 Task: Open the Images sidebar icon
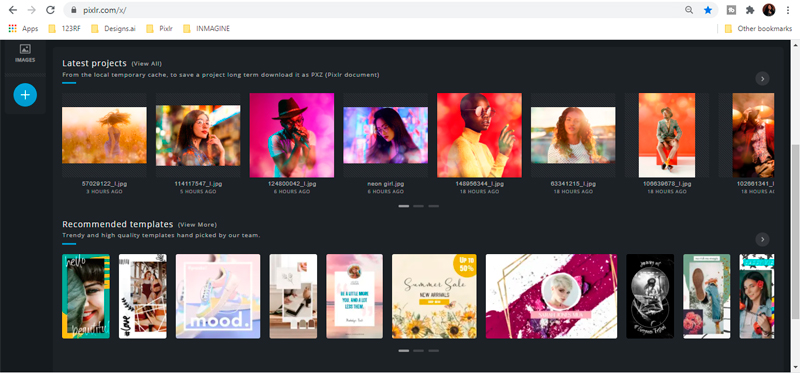(25, 53)
